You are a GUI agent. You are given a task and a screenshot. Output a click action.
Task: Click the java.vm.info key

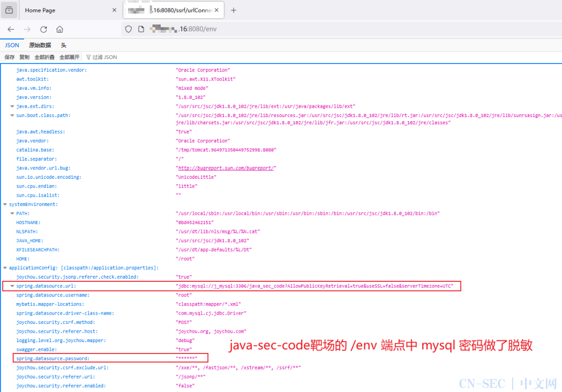[34, 88]
